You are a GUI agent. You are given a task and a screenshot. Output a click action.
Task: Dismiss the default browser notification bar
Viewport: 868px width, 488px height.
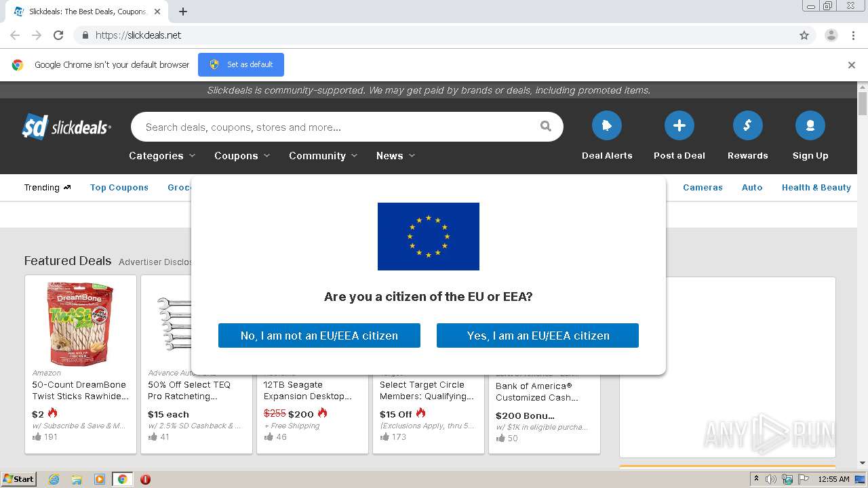[x=852, y=65]
